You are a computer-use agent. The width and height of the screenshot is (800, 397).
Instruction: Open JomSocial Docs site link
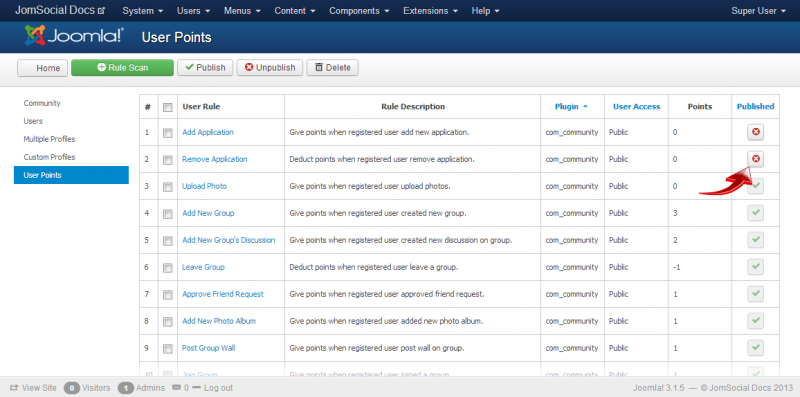(60, 10)
